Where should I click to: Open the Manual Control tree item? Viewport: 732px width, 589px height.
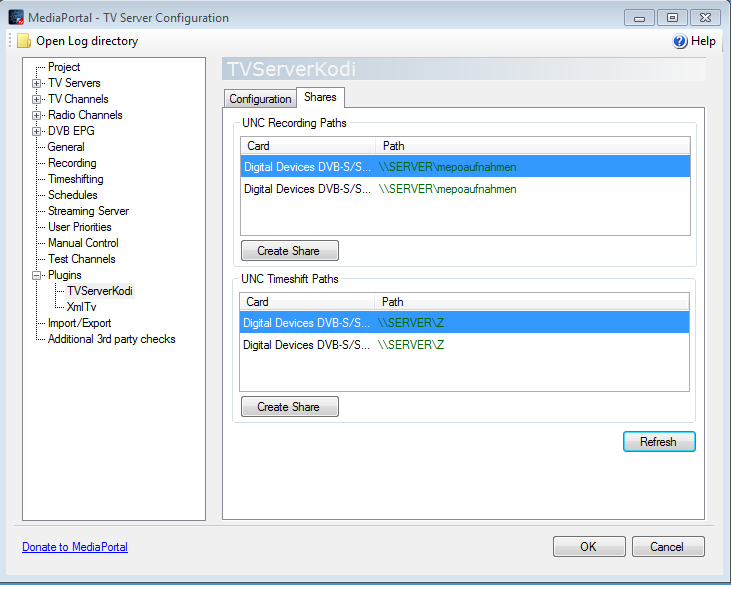coord(83,243)
